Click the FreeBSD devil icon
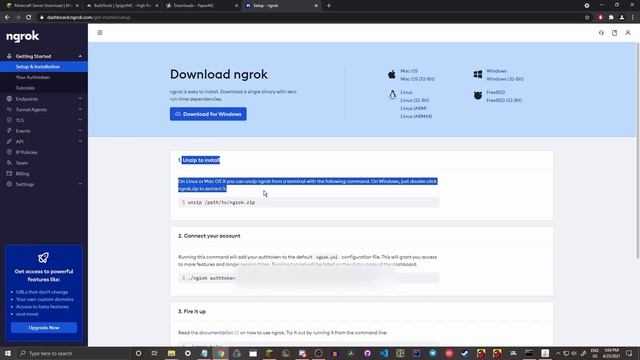Viewport: 640px width, 360px height. (x=478, y=96)
